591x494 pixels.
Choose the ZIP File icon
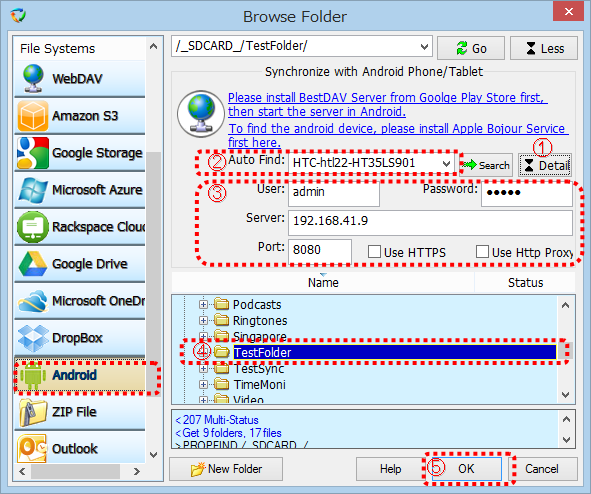33,412
